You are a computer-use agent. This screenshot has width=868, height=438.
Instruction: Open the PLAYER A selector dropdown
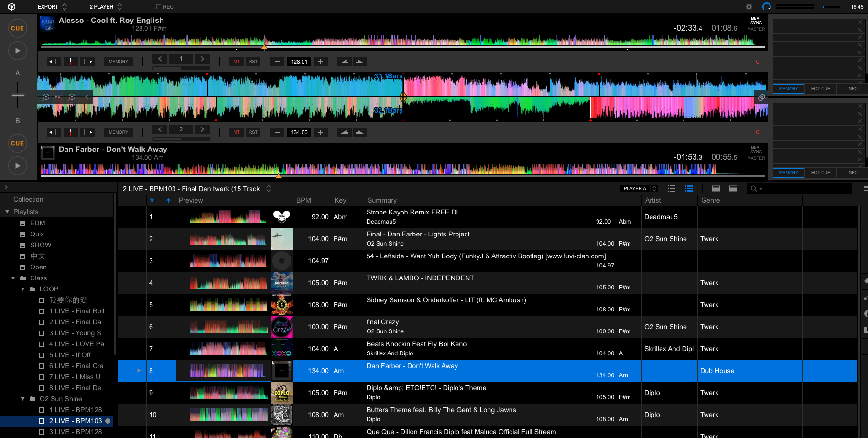coord(640,189)
